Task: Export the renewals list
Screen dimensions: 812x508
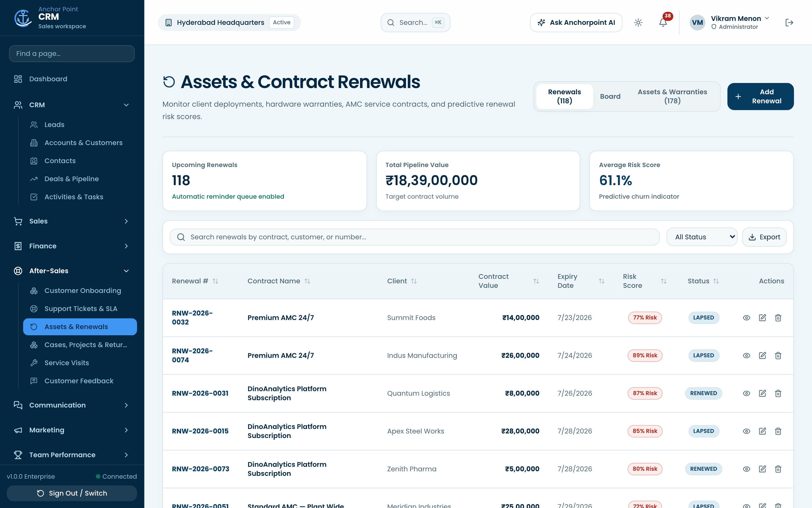Action: (764, 237)
